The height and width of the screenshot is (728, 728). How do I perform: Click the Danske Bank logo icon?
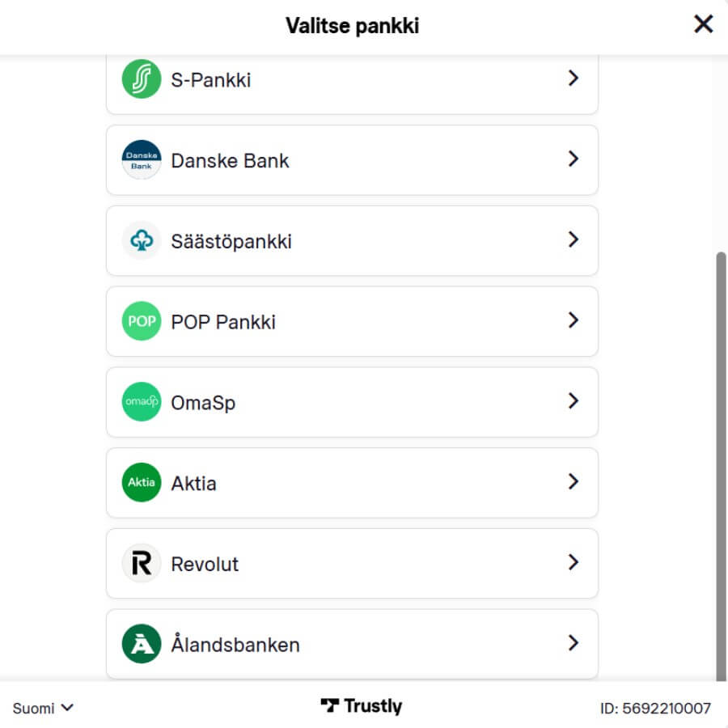click(x=142, y=160)
